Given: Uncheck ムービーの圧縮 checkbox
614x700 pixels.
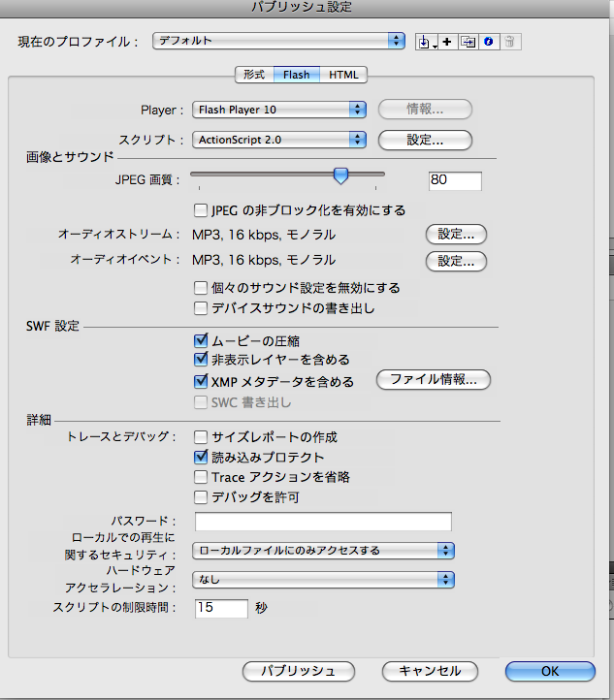Looking at the screenshot, I should [201, 341].
